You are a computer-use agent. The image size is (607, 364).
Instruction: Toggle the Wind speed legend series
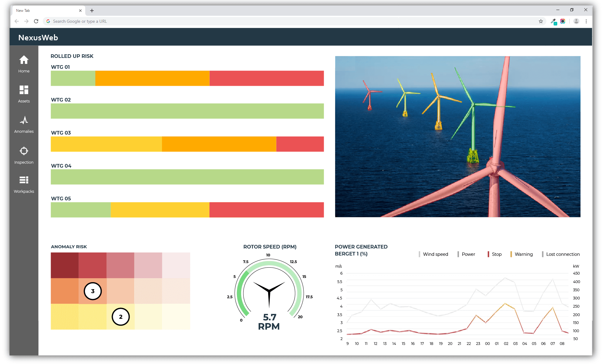pos(435,254)
